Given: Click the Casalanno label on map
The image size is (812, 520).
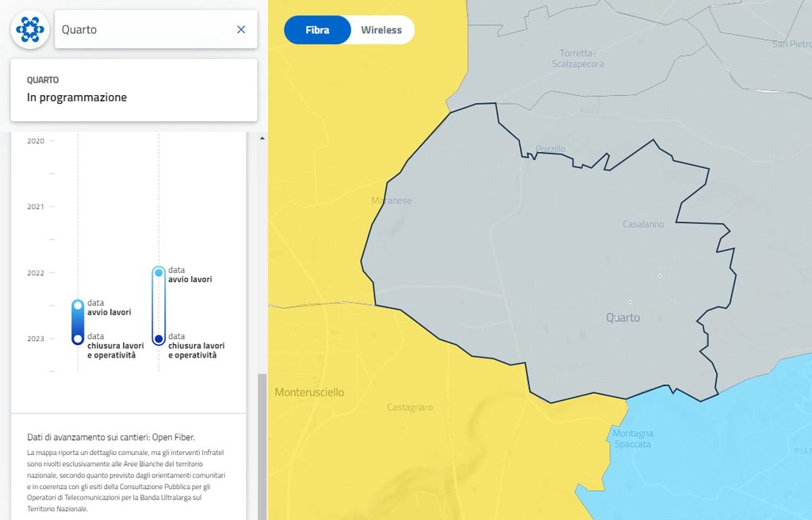Looking at the screenshot, I should pos(643,224).
